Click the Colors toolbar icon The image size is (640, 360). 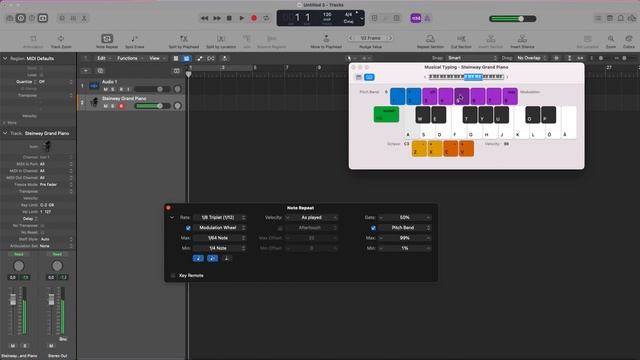pos(629,39)
